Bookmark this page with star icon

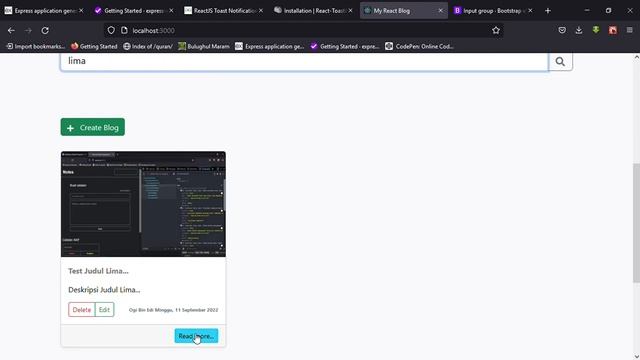(496, 31)
